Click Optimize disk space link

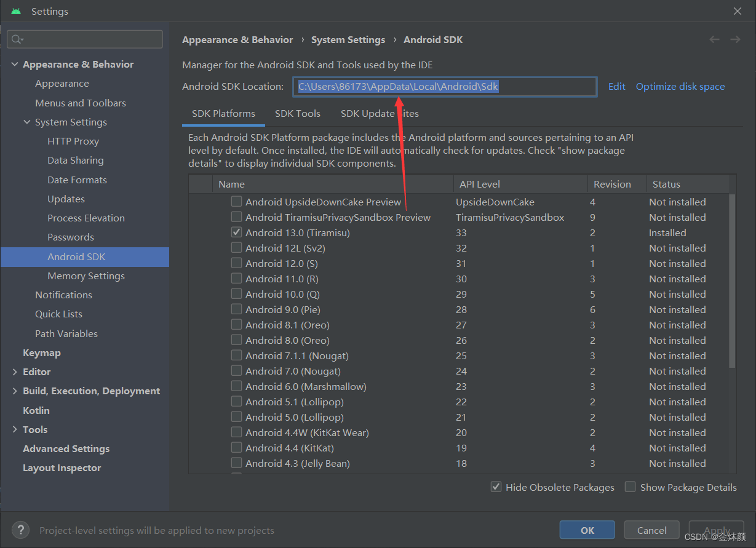pos(680,86)
